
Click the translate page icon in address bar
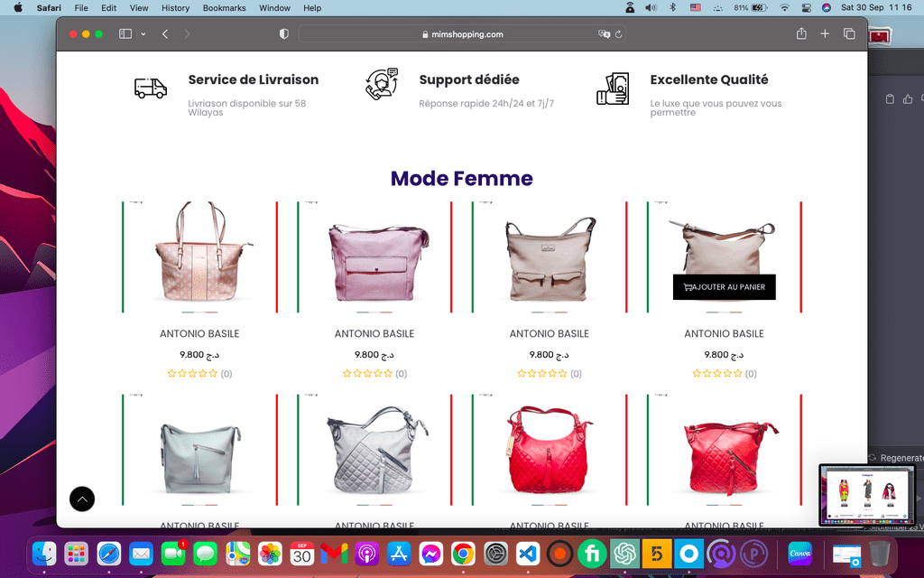pos(604,34)
